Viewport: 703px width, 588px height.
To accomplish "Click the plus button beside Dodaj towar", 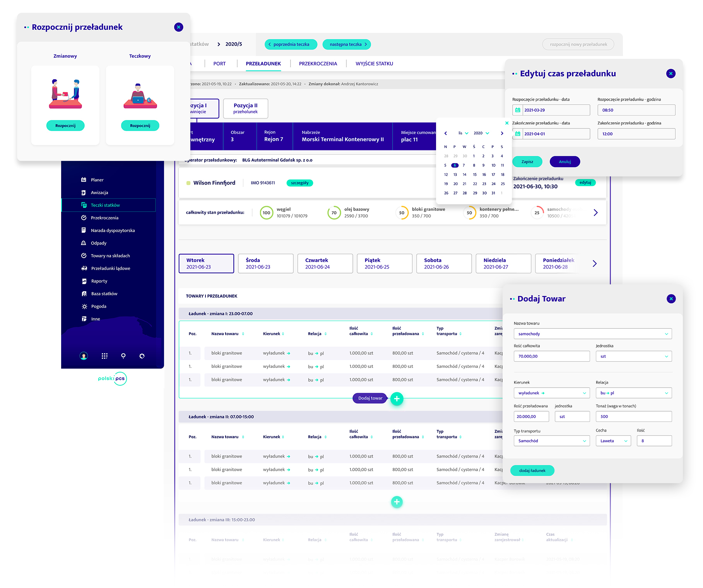I will click(397, 399).
